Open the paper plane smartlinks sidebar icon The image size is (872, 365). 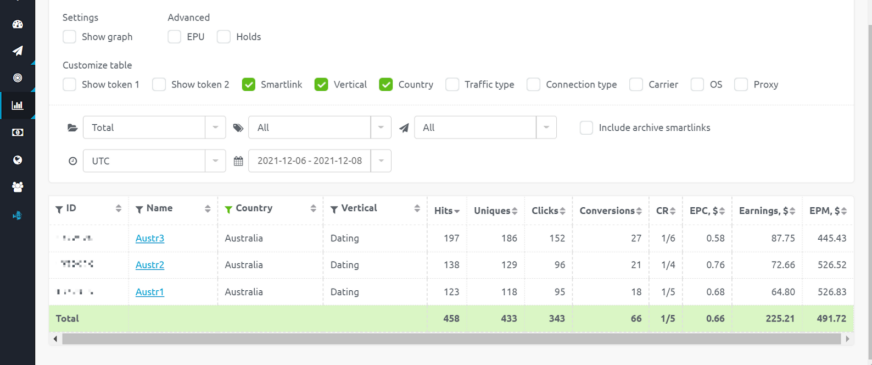17,51
